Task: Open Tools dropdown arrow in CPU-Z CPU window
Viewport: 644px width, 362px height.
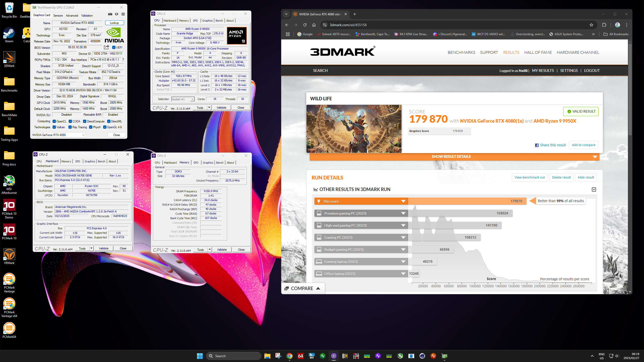Action: pyautogui.click(x=209, y=108)
